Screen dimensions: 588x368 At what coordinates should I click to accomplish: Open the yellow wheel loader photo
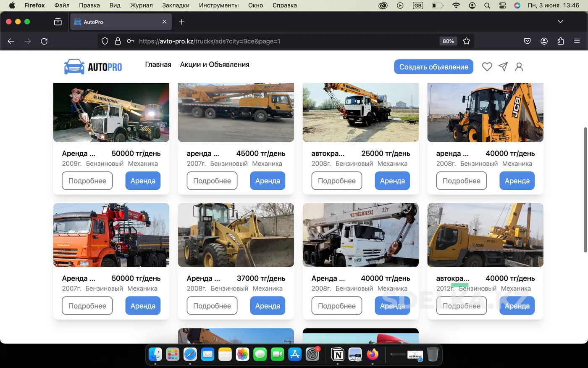tap(236, 235)
